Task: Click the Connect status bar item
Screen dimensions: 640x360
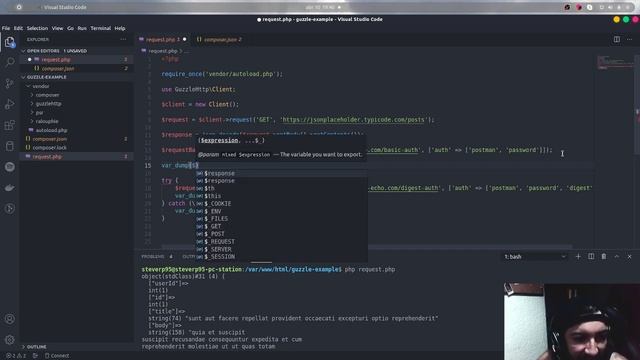Action: click(x=57, y=356)
